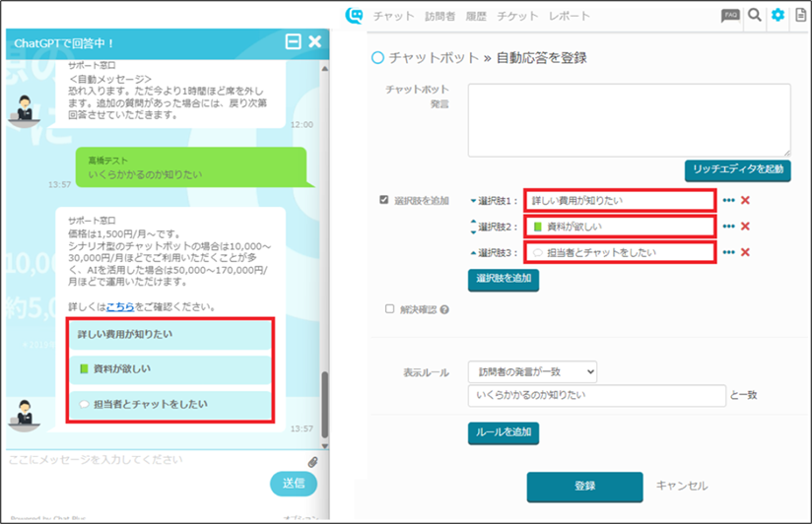Open the FAQ icon in top bar
Image resolution: width=812 pixels, height=524 pixels.
coord(730,15)
